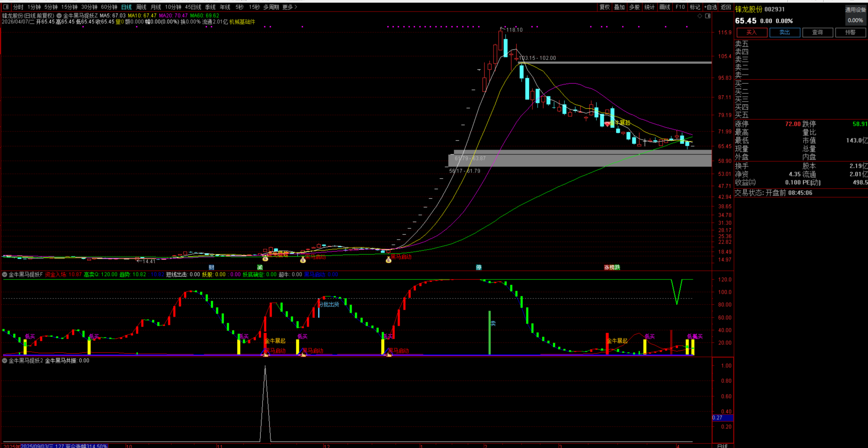Click the money bag icon near 黑马启动
This screenshot has height=448, width=868.
(x=389, y=260)
